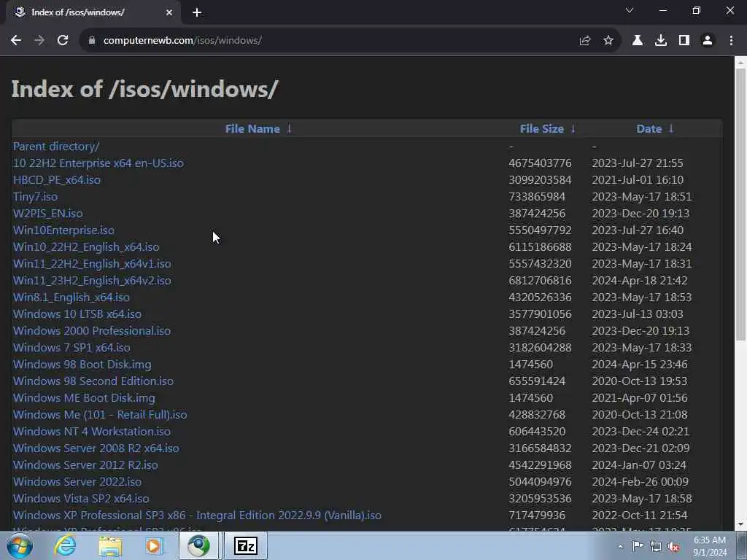Sort the listing by File Size

(x=542, y=129)
